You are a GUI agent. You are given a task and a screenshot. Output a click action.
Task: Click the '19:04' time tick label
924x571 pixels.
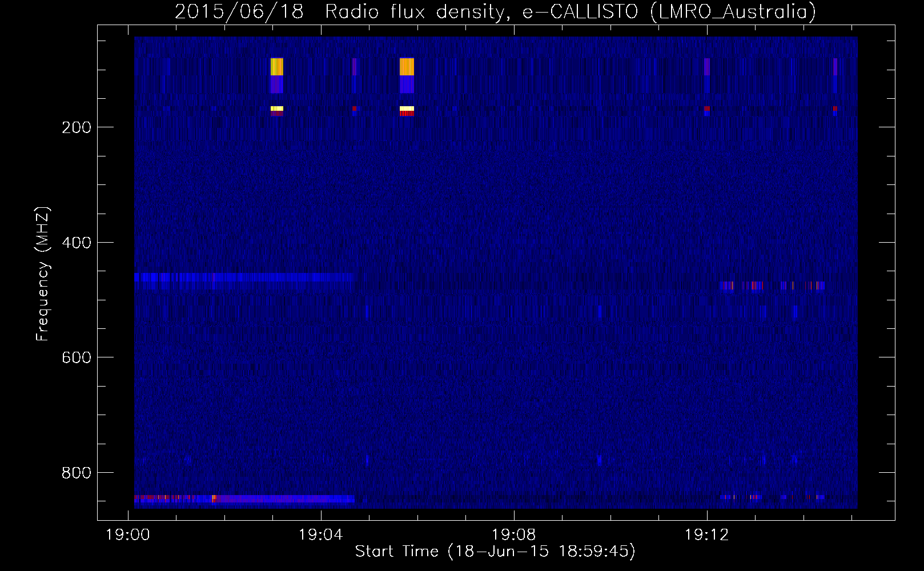321,535
